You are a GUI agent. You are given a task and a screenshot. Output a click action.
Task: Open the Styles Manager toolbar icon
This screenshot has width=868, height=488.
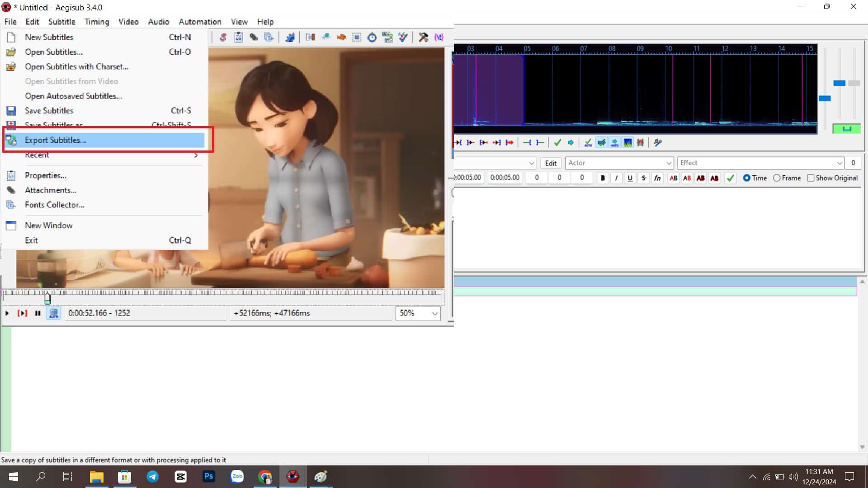(223, 38)
